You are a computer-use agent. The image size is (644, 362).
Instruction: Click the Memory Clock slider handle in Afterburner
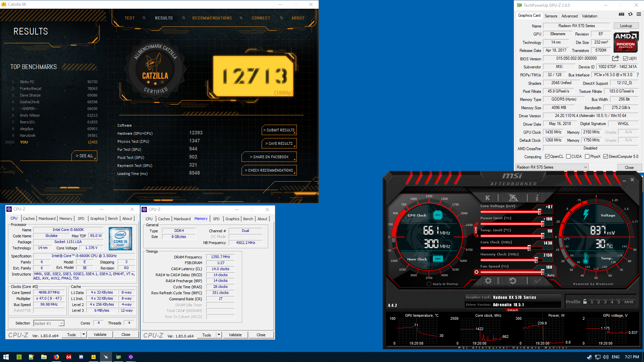pyautogui.click(x=536, y=260)
